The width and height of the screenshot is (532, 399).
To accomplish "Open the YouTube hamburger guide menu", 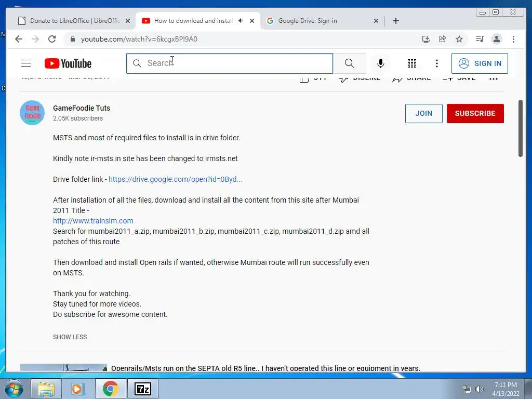I will pos(26,63).
